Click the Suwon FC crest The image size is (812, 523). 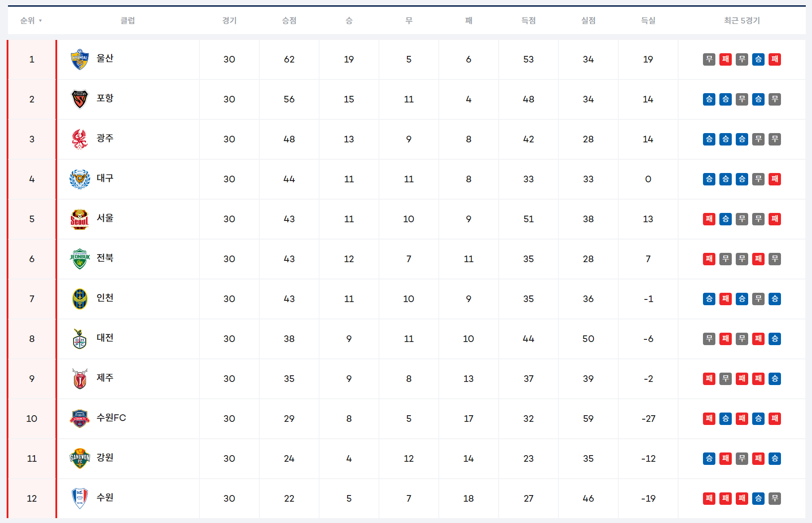80,419
